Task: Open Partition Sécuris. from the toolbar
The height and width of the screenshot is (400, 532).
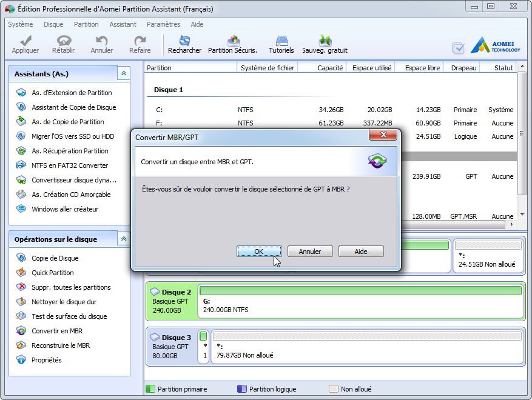Action: pos(232,41)
